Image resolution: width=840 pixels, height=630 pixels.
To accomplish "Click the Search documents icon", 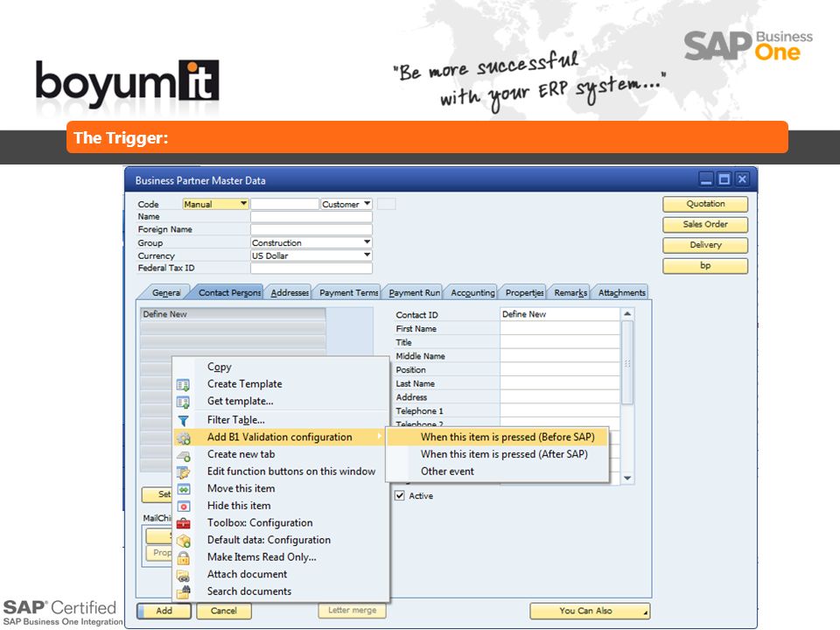I will [183, 592].
